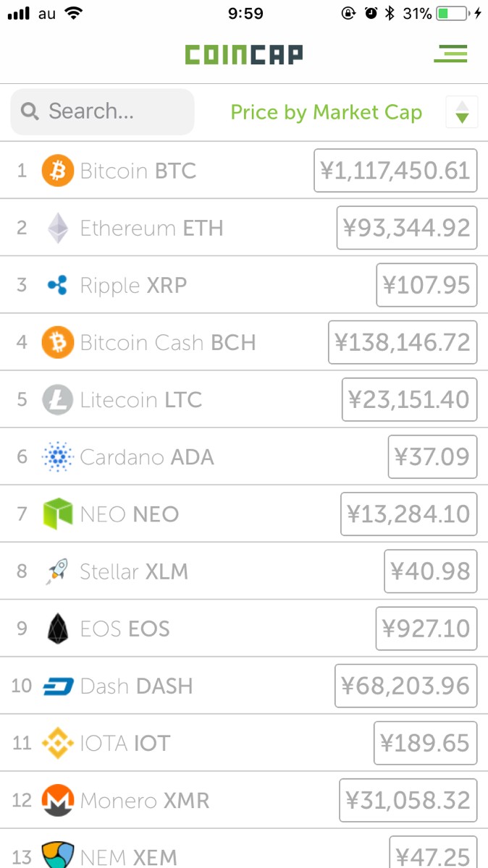488x868 pixels.
Task: Open the Price by Market Cap selector
Action: [326, 112]
